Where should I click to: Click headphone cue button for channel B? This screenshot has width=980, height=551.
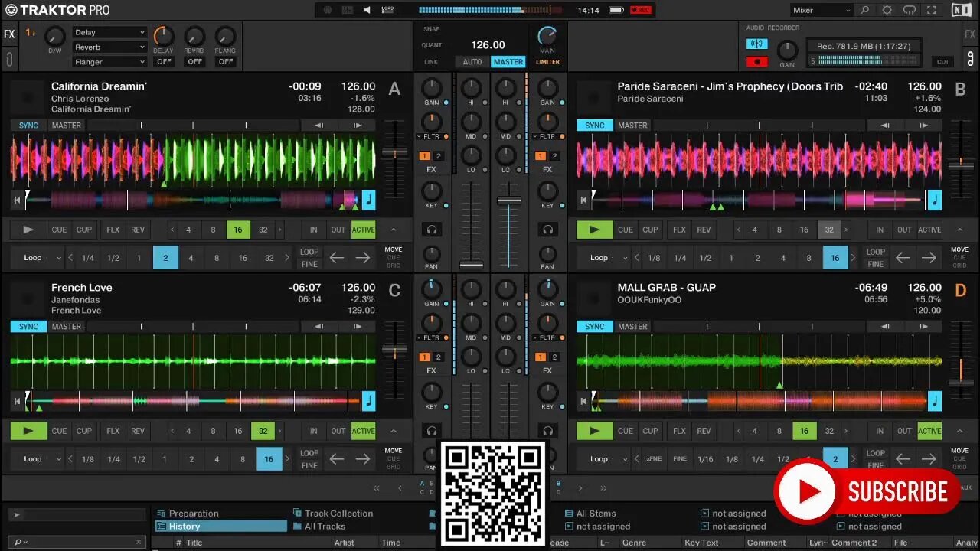547,229
